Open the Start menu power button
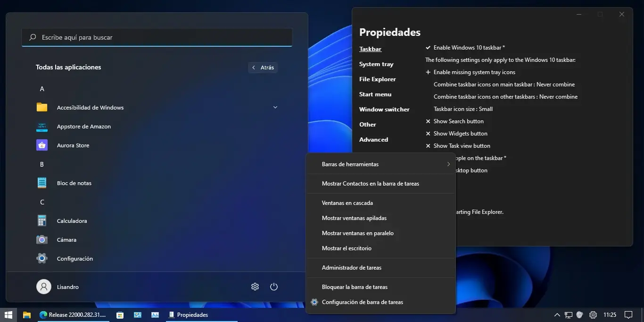Viewport: 644px width, 322px height. click(x=274, y=287)
